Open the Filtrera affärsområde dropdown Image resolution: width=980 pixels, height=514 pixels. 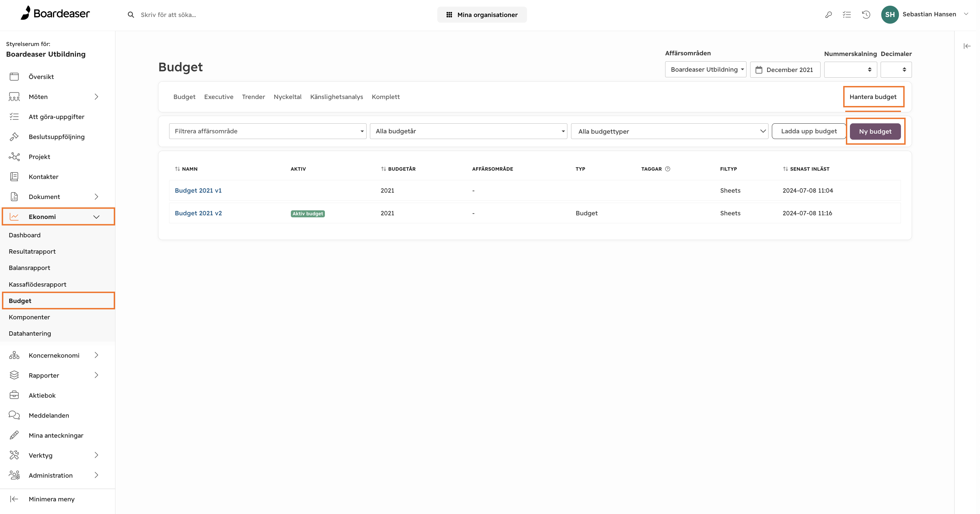[268, 131]
